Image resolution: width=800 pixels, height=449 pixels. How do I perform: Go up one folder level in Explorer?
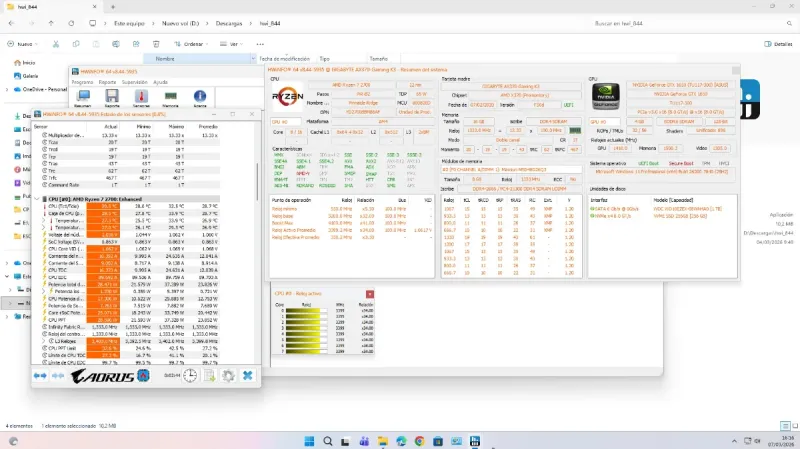(51, 23)
